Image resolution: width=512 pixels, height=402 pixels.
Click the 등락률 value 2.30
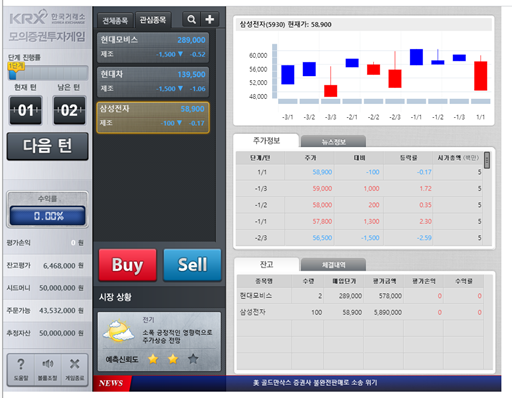coord(426,221)
